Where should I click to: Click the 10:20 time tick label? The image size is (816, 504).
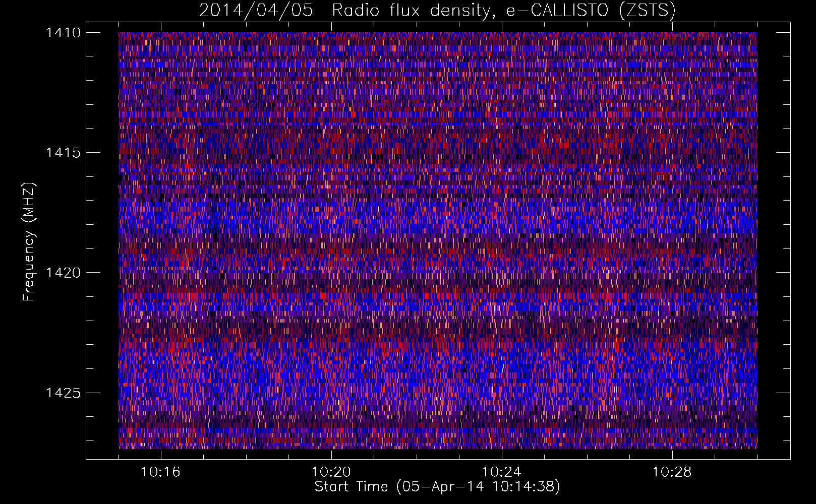tap(331, 472)
